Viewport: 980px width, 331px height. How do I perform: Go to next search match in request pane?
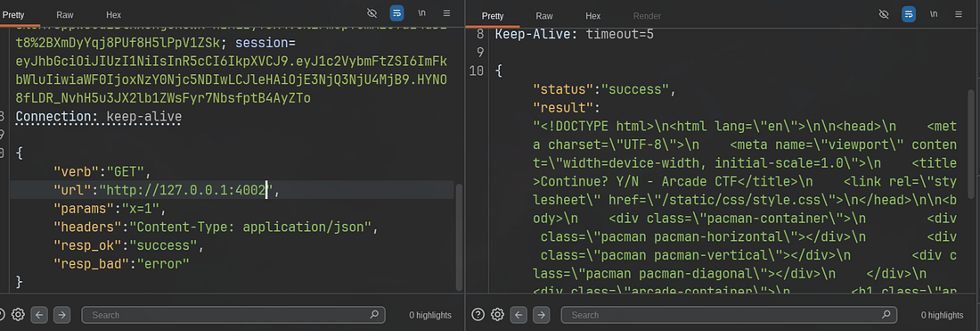(61, 315)
